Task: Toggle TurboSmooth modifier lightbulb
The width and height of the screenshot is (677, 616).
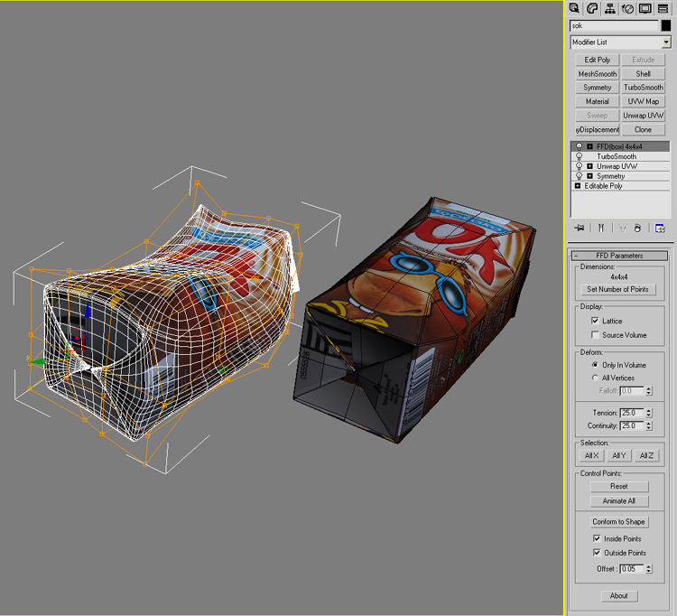Action: [x=578, y=156]
